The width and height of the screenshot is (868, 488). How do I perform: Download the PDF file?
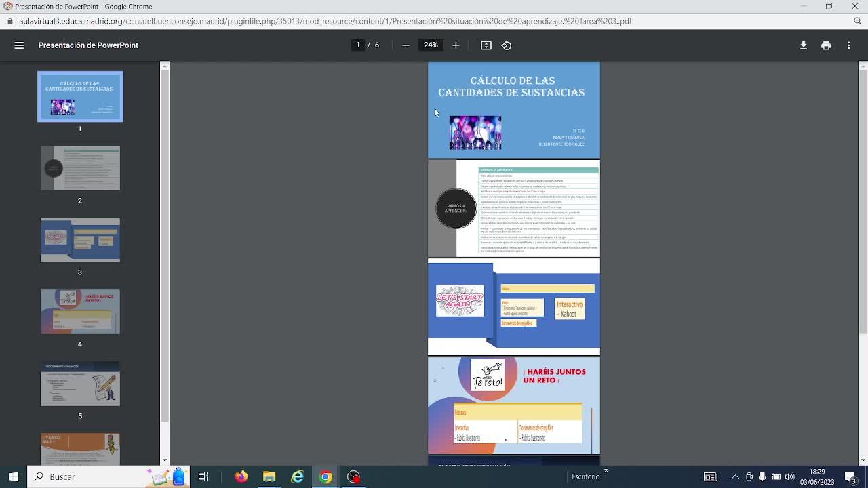[x=804, y=45]
